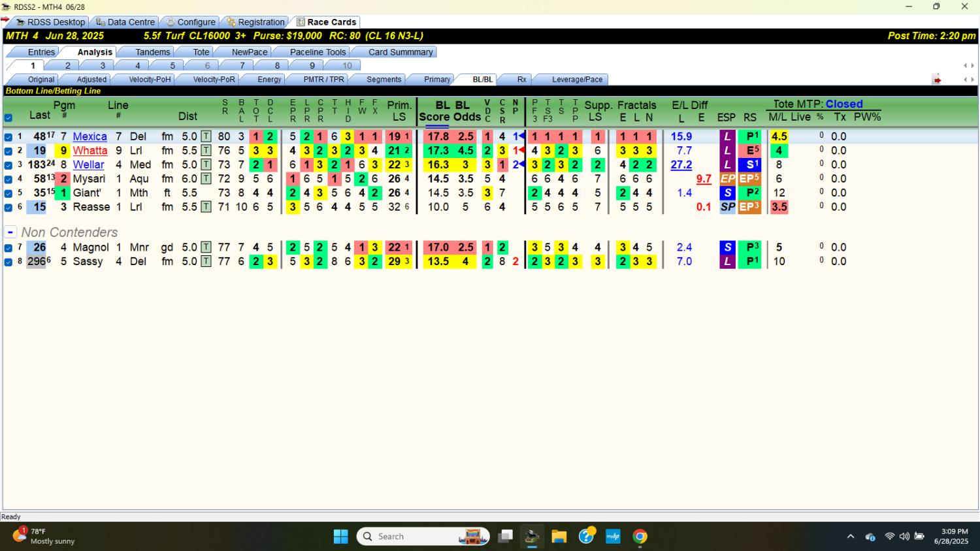
Task: Uncheck the checkbox for row 8 Sassy
Action: 8,262
